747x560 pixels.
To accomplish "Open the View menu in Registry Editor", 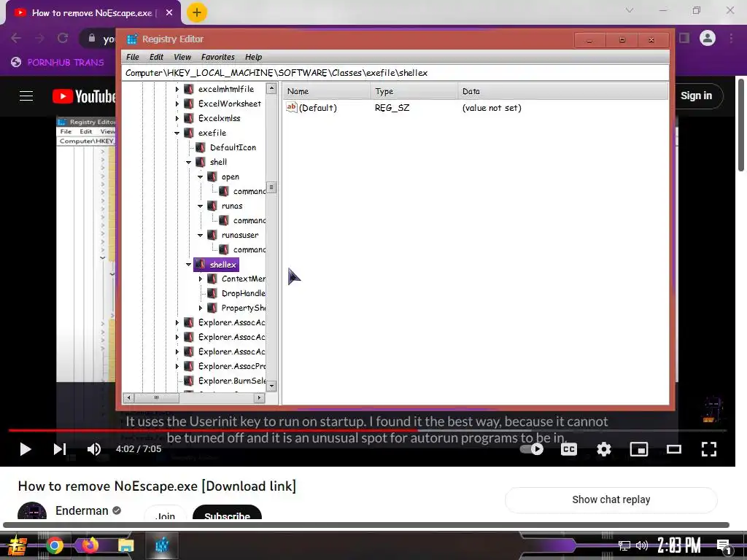I will tap(182, 57).
